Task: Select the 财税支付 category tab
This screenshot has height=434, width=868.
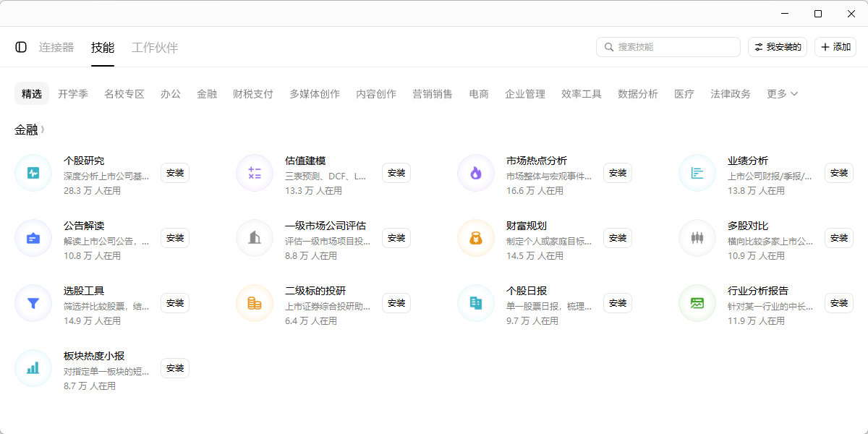Action: 253,94
